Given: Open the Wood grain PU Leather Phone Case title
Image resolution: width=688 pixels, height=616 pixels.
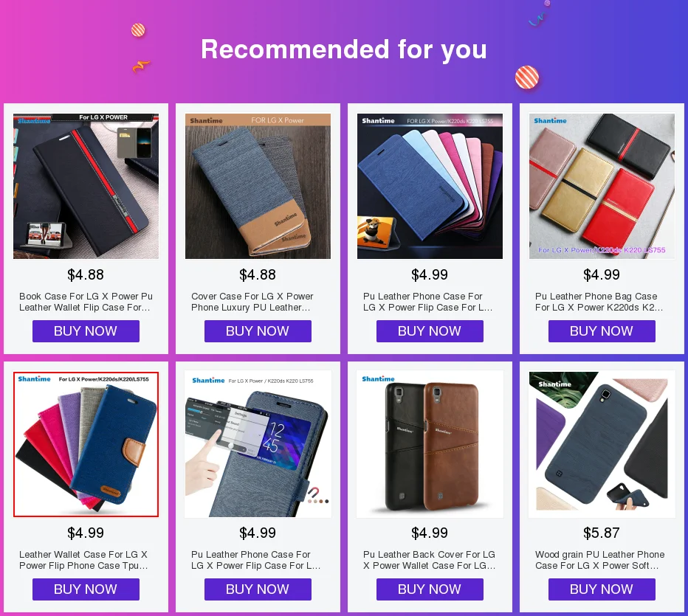Looking at the screenshot, I should tap(600, 560).
